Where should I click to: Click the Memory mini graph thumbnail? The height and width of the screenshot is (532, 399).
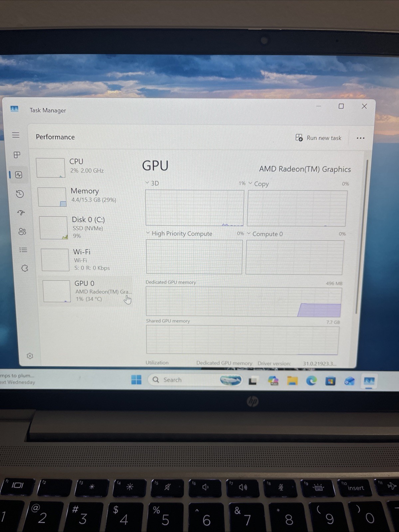point(52,197)
